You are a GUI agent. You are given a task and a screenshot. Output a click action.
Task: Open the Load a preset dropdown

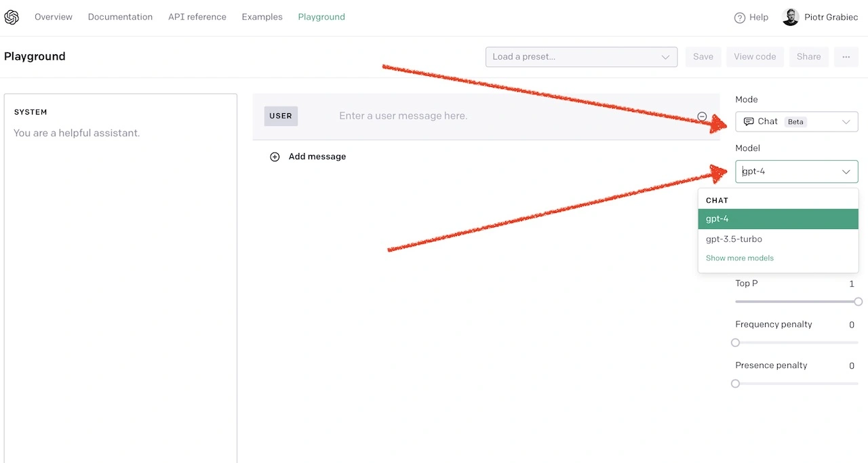click(x=581, y=57)
